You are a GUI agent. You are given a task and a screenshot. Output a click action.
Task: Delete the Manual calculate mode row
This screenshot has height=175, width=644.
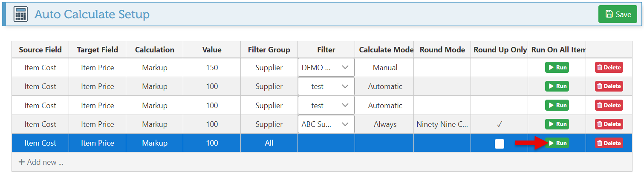pyautogui.click(x=609, y=68)
